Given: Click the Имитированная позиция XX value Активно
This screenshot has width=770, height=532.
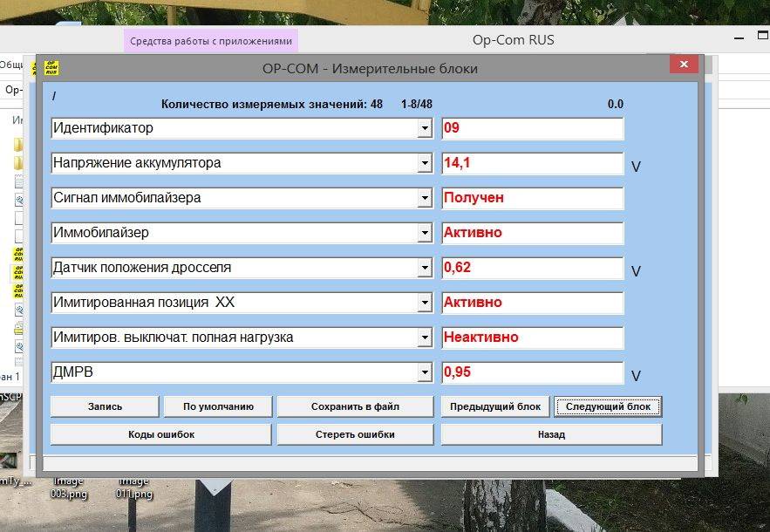Looking at the screenshot, I should click(533, 304).
